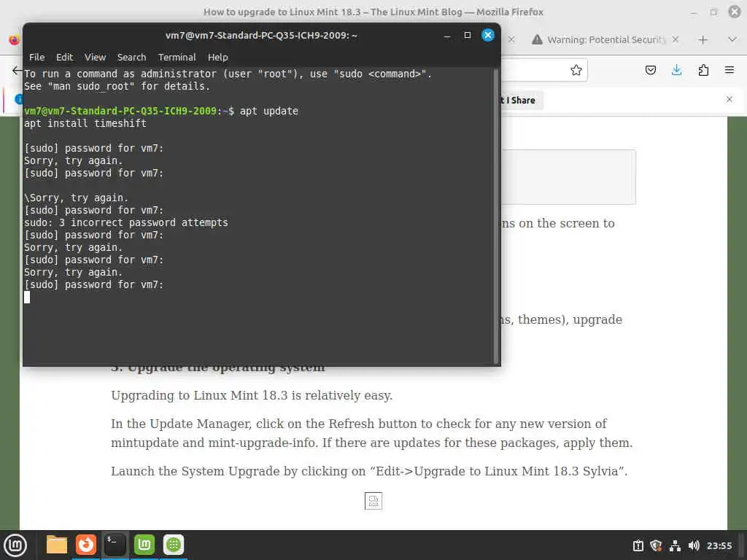Open the terminal Help menu

coord(217,57)
